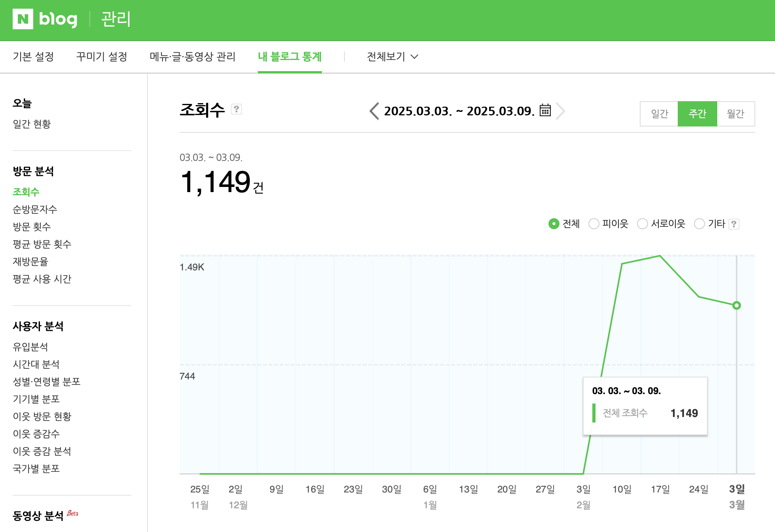Select the 기타 radio button

pyautogui.click(x=699, y=224)
